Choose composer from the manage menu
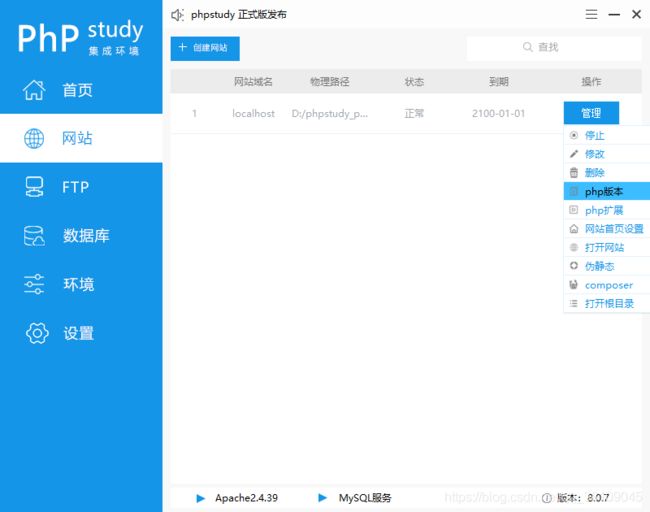 pos(607,285)
